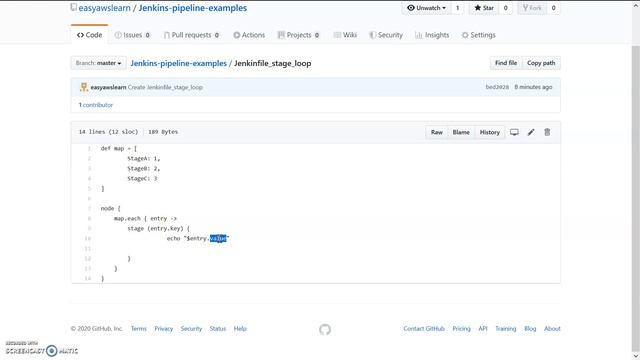Click code line "StageB: 2,"
Image resolution: width=640 pixels, height=360 pixels.
[144, 169]
